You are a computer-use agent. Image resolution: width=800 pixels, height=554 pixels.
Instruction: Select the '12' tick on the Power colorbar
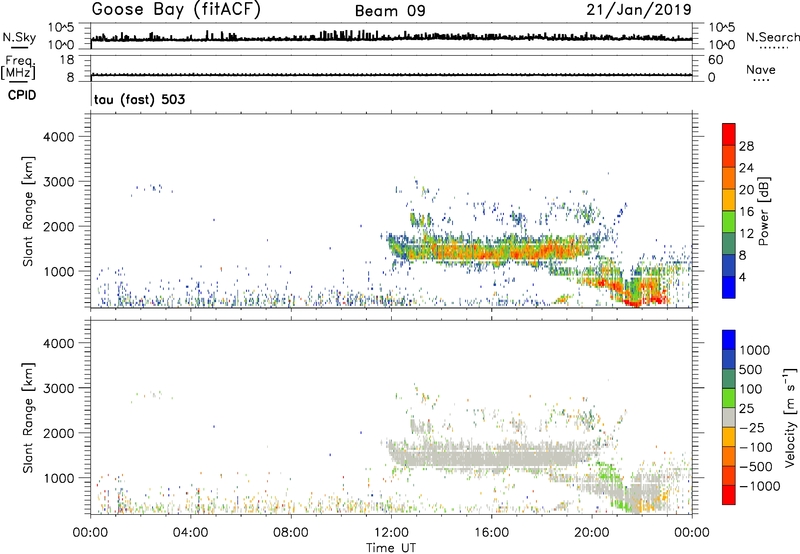(x=746, y=234)
